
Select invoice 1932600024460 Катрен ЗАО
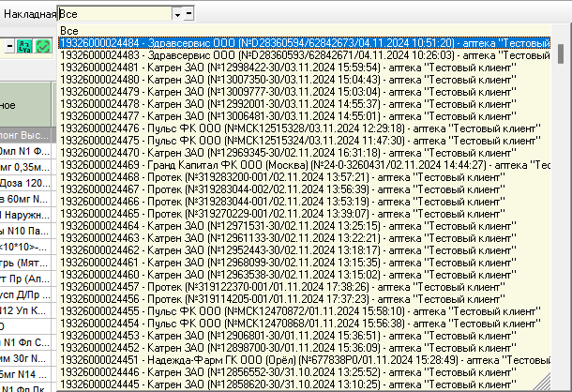click(304, 275)
